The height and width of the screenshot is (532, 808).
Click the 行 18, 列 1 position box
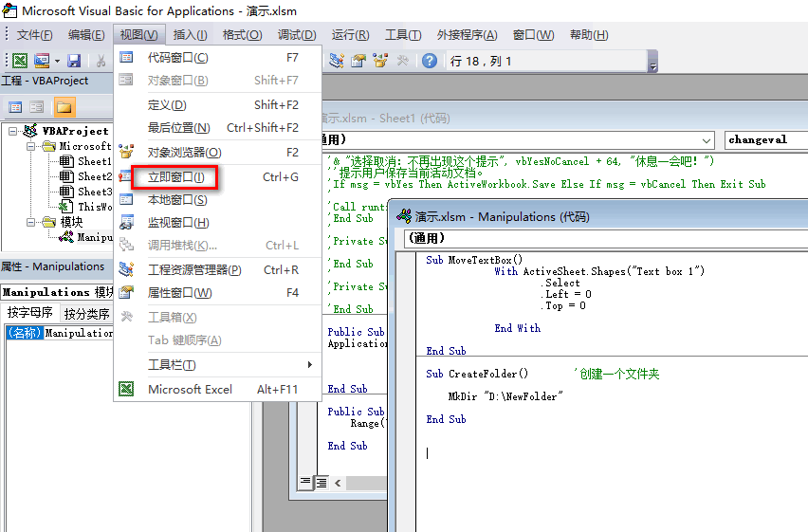click(547, 62)
